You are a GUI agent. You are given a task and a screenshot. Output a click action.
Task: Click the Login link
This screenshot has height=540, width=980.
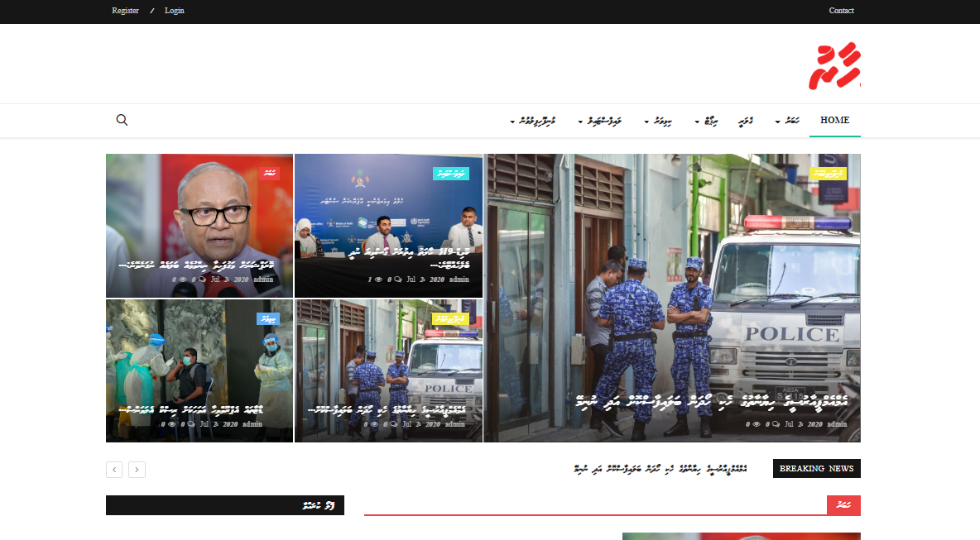tap(174, 11)
